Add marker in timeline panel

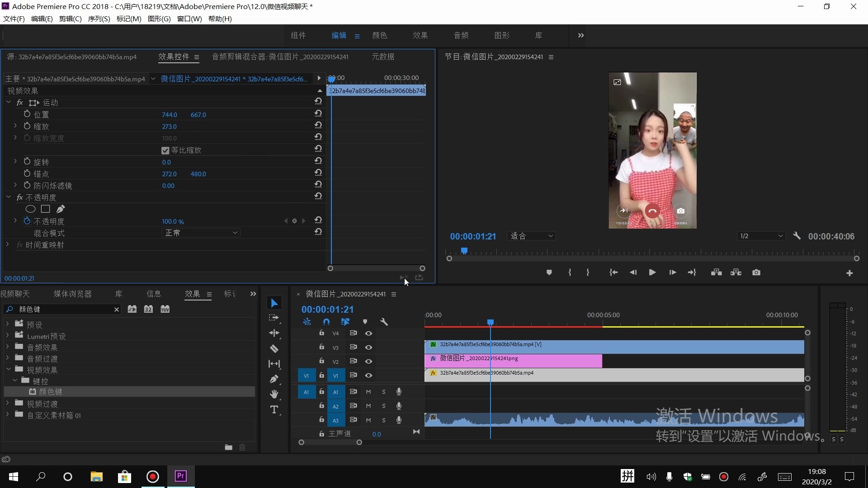pyautogui.click(x=365, y=322)
